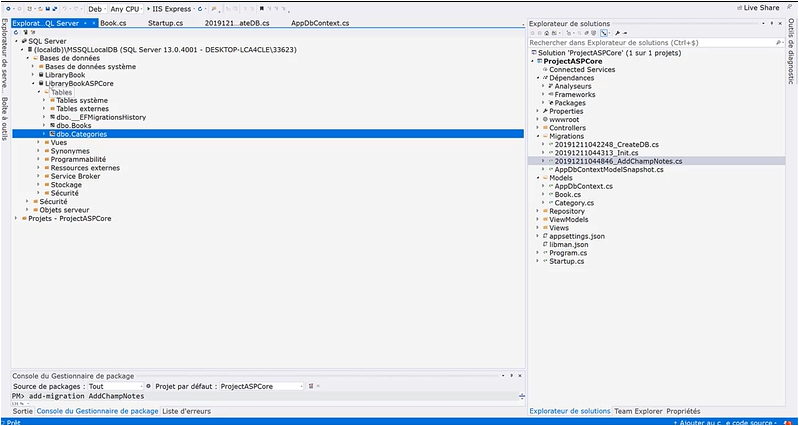The width and height of the screenshot is (799, 426).
Task: Click the wwwroot globe icon
Action: (x=545, y=119)
